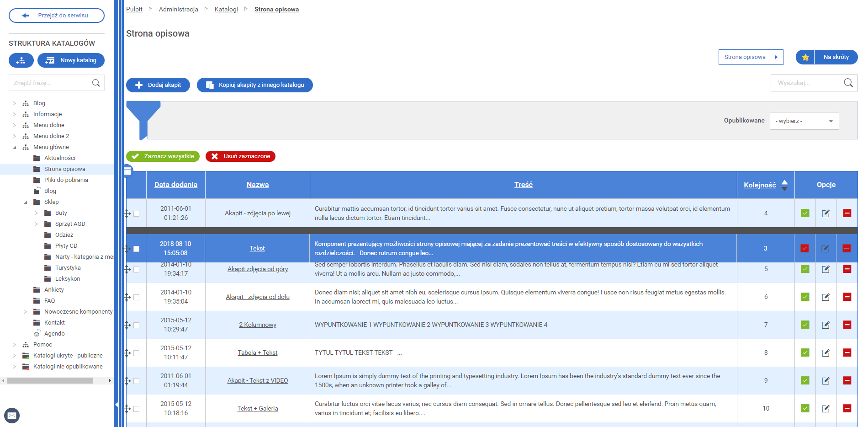
Task: Collapse the Menu główne tree node
Action: [14, 147]
